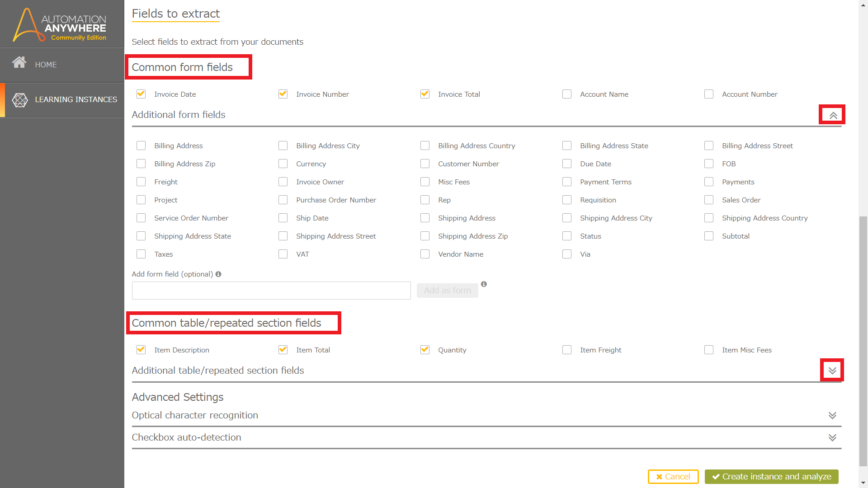This screenshot has width=868, height=488.
Task: Click Create instance and analyze button
Action: [772, 477]
